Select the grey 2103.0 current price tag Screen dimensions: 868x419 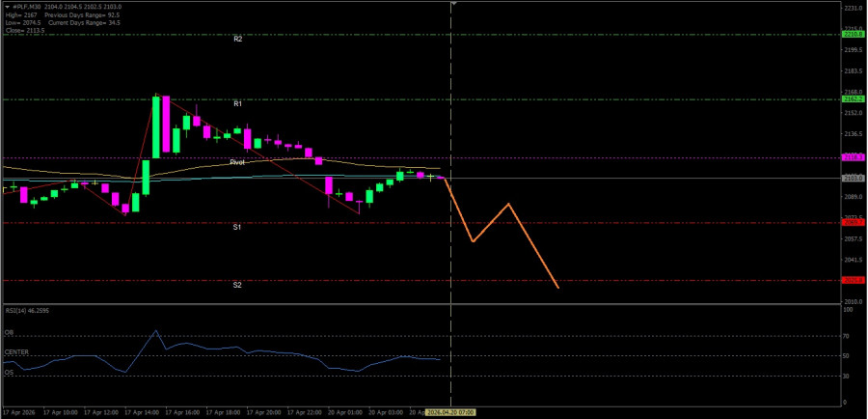pyautogui.click(x=852, y=178)
